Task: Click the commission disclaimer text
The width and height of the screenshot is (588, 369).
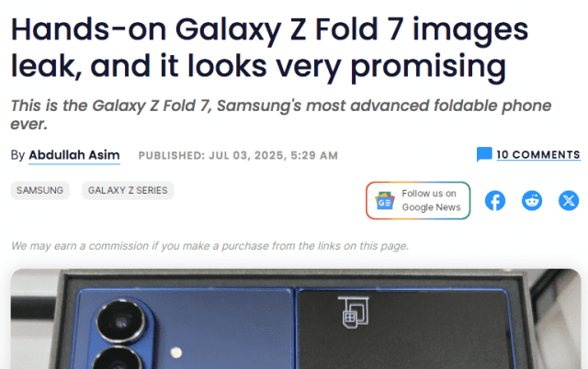Action: click(209, 246)
